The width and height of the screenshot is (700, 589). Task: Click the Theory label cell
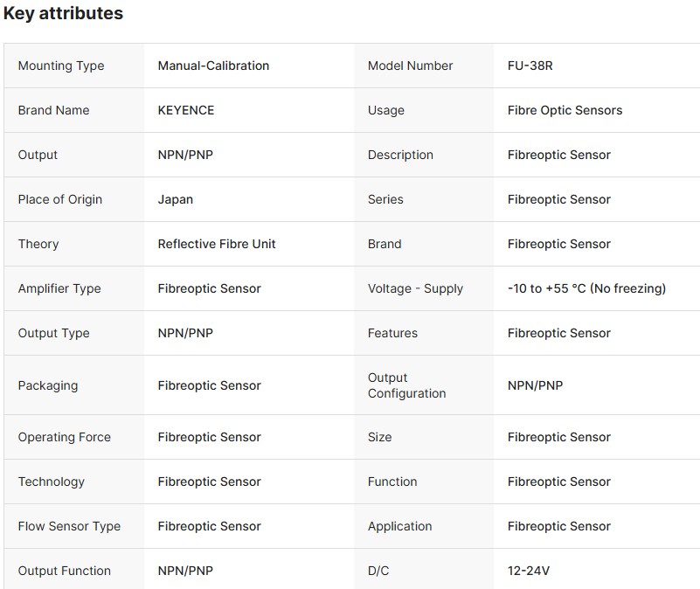(38, 244)
